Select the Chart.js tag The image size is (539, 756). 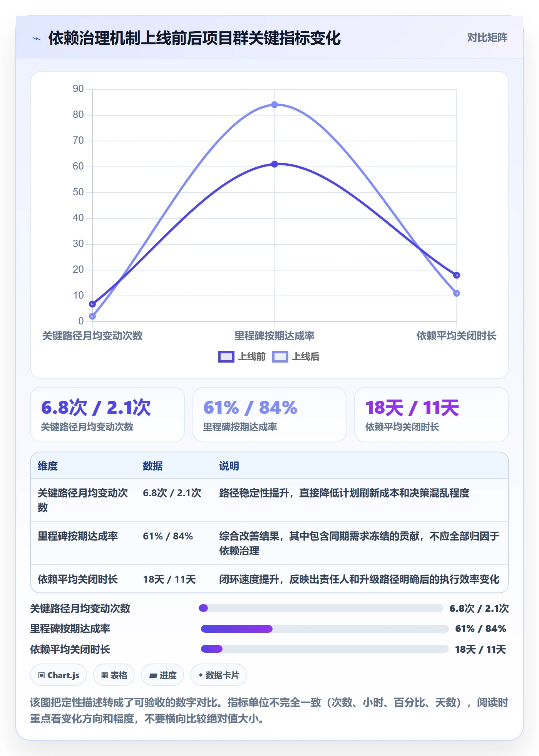59,675
